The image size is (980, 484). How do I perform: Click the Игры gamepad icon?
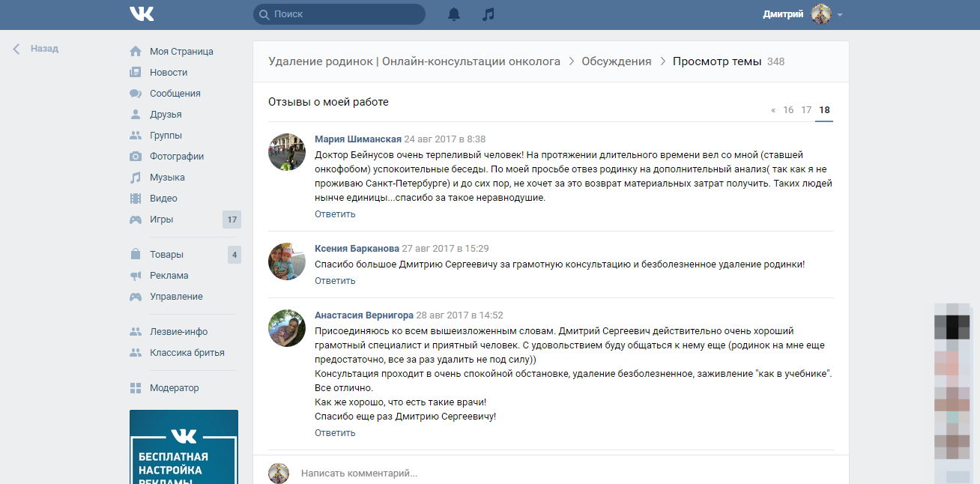pyautogui.click(x=136, y=220)
